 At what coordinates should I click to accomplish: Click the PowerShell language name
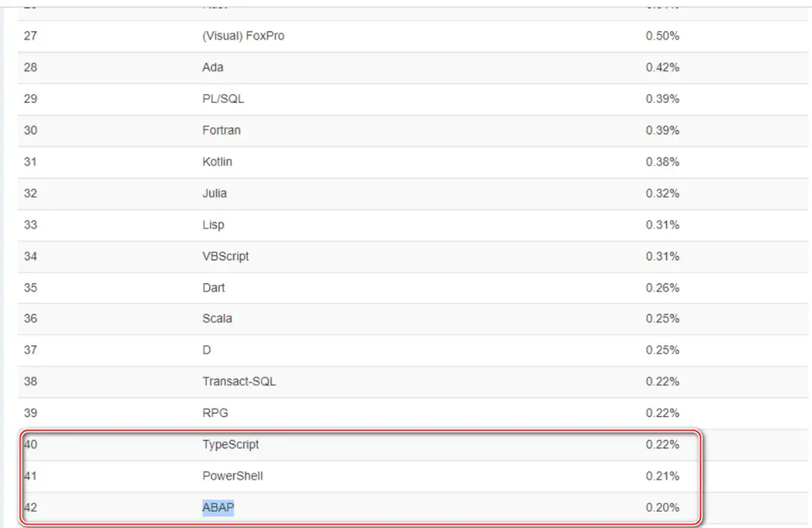[x=232, y=475]
